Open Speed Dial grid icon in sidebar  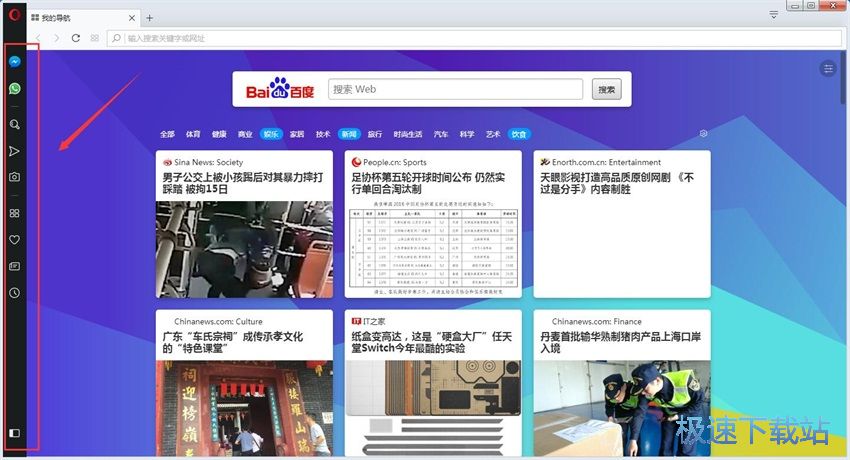tap(15, 213)
